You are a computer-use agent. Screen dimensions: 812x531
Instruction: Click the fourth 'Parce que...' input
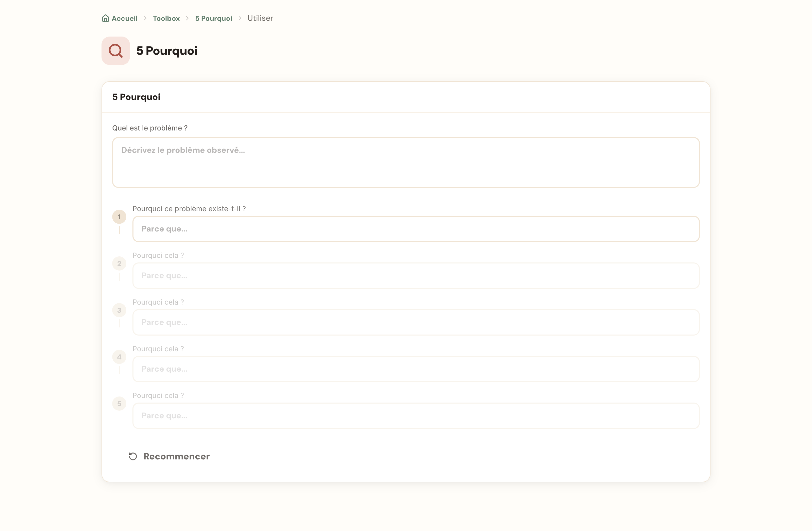coord(416,369)
